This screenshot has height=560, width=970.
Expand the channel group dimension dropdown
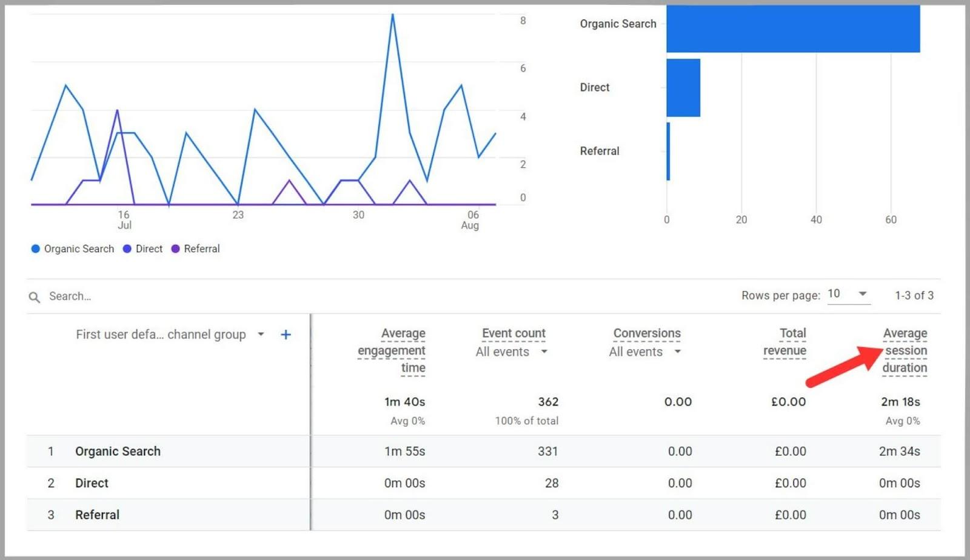pyautogui.click(x=261, y=334)
